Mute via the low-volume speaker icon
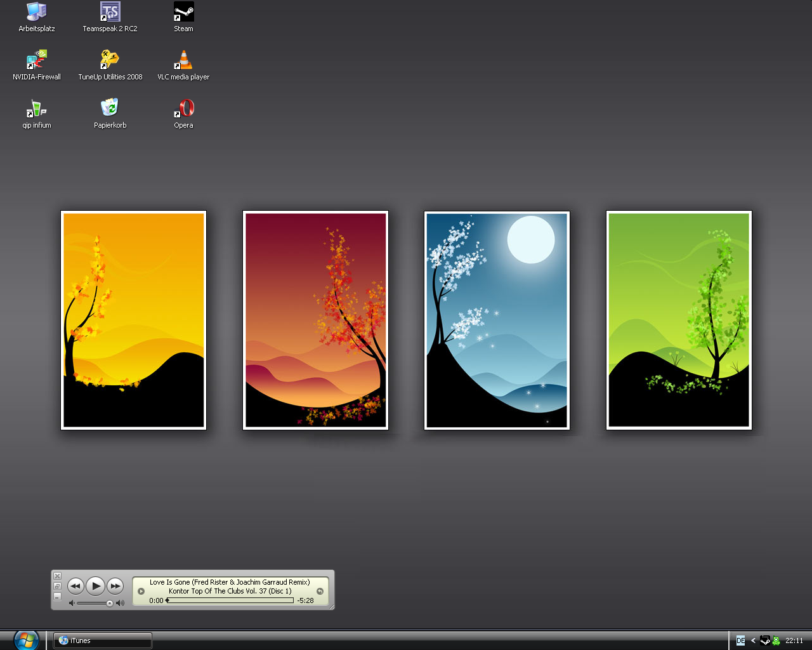 tap(72, 603)
